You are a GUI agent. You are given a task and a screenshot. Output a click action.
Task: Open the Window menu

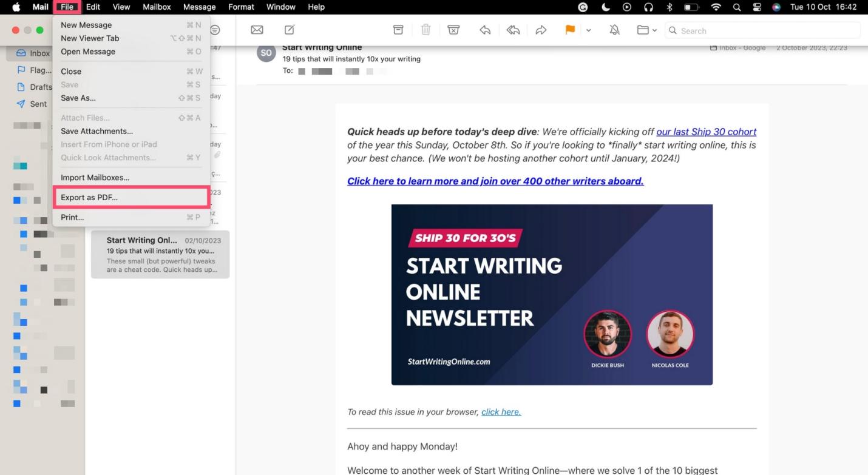(281, 7)
